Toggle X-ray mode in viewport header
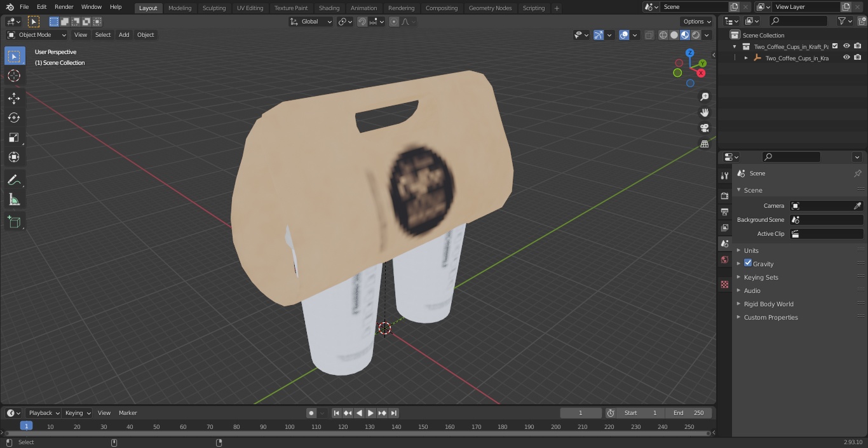This screenshot has height=448, width=868. (x=649, y=35)
